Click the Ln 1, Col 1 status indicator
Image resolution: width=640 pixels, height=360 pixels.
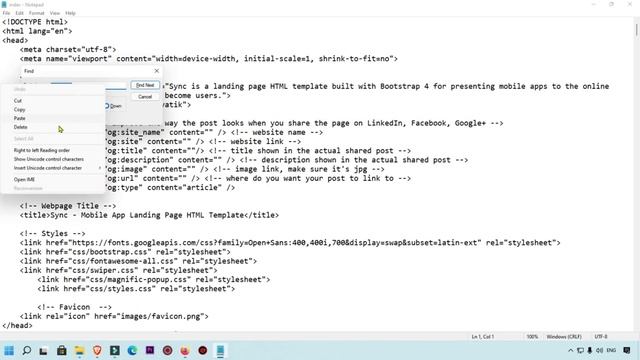pos(483,337)
